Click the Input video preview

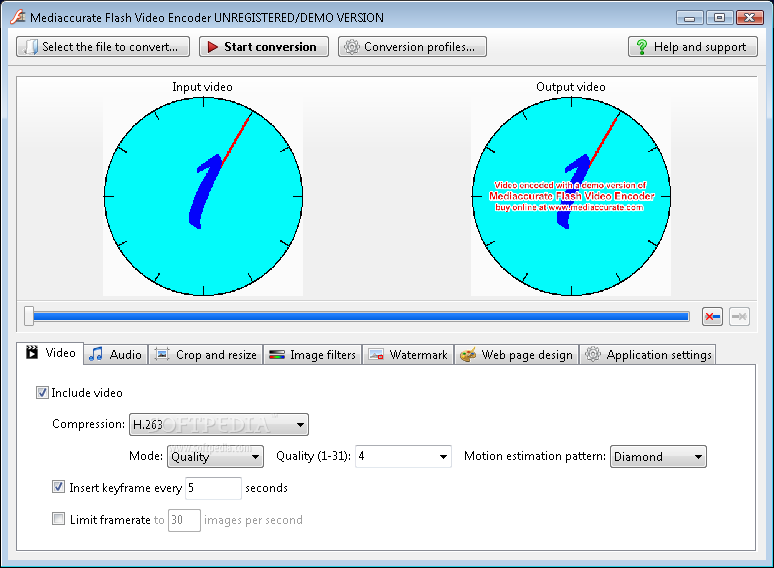[203, 196]
